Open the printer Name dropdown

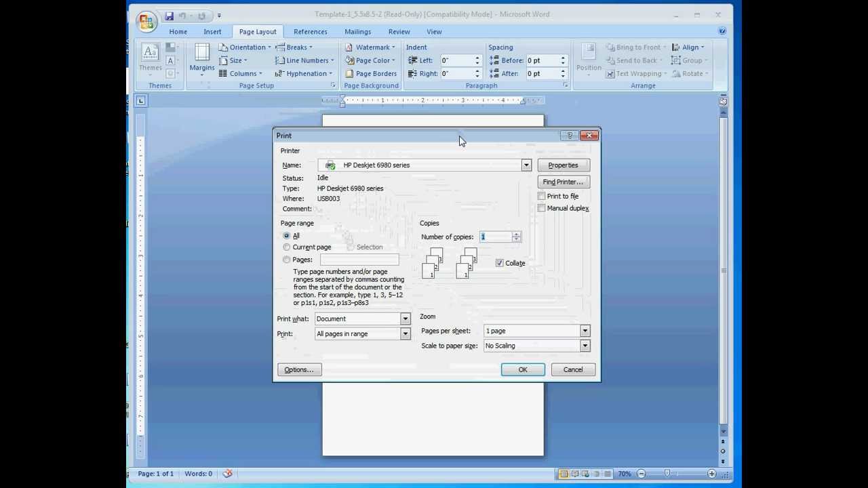click(x=526, y=165)
